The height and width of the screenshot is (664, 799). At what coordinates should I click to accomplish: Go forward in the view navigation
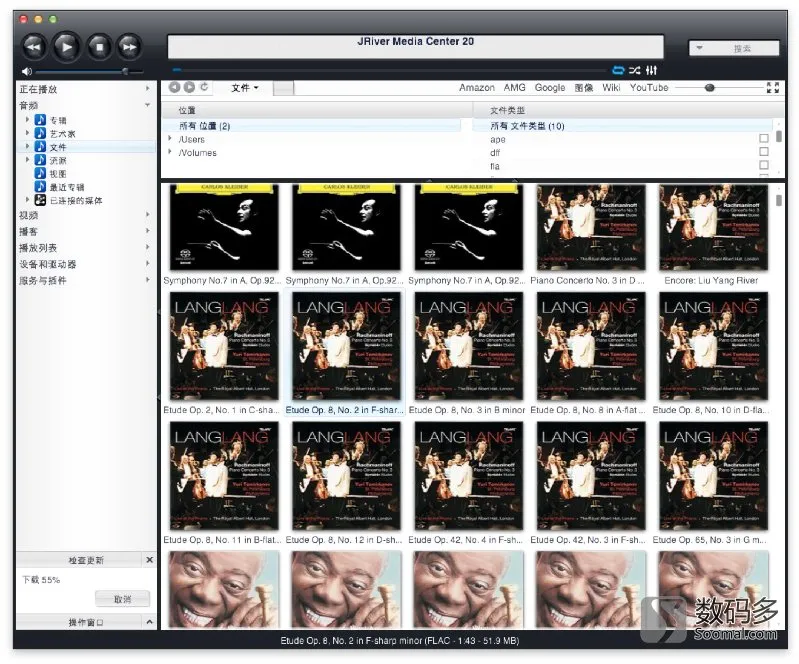click(189, 87)
